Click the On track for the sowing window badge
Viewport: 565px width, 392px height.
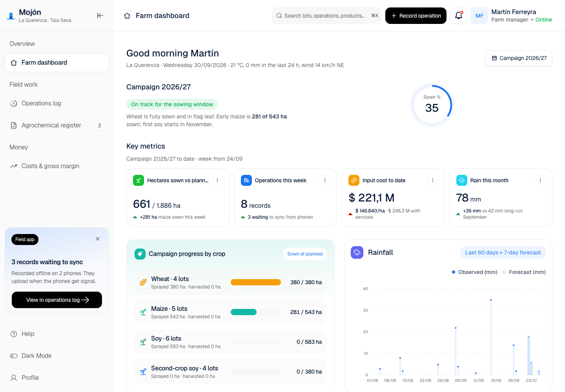point(172,104)
